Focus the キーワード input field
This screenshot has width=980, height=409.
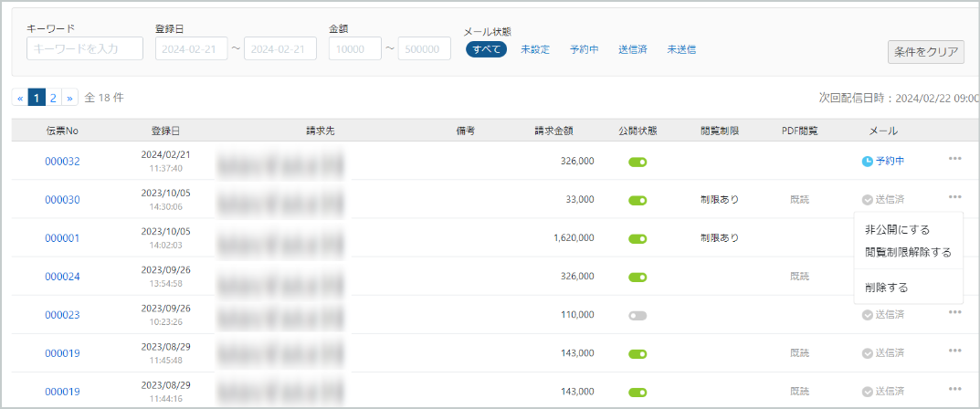tap(85, 48)
